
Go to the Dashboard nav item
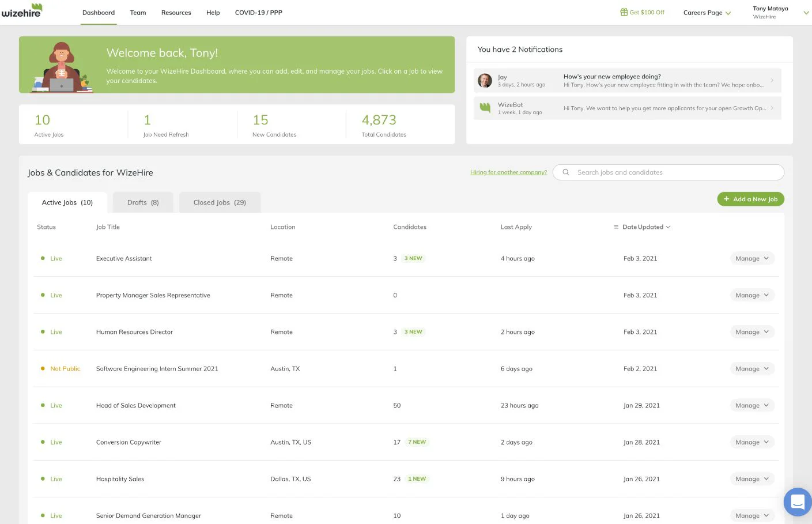pyautogui.click(x=99, y=13)
